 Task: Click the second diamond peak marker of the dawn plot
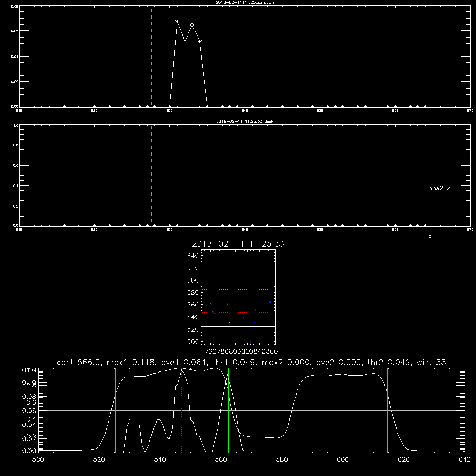(192, 25)
